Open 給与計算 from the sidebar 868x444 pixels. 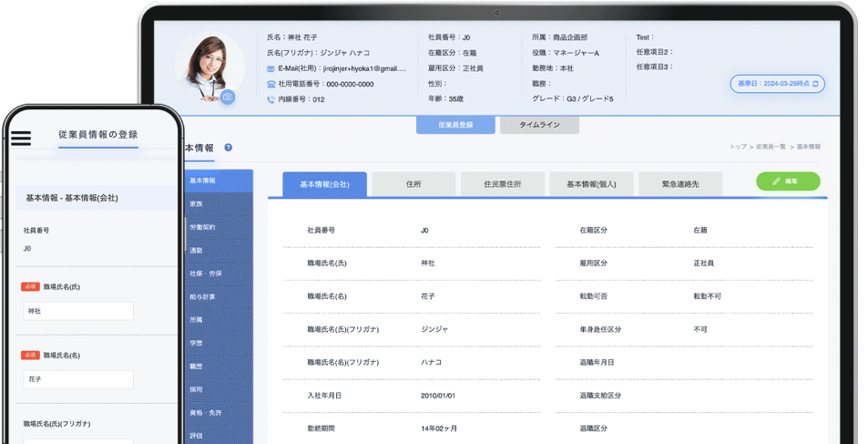201,296
